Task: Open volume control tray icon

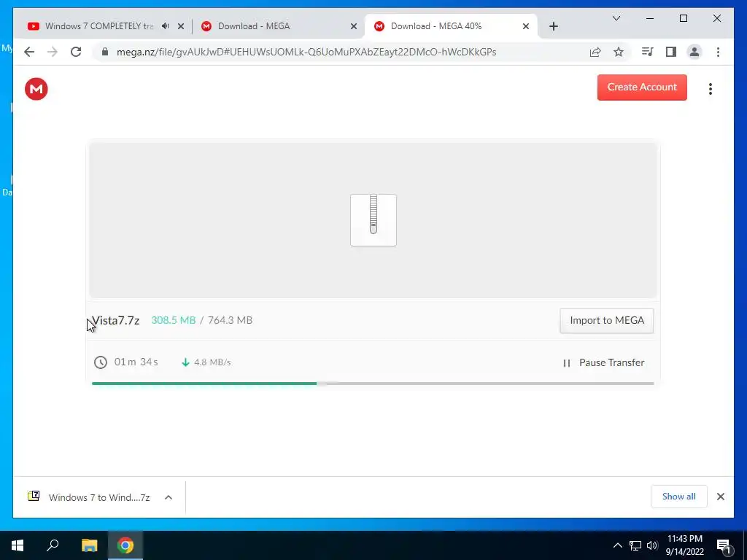Action: coord(652,545)
